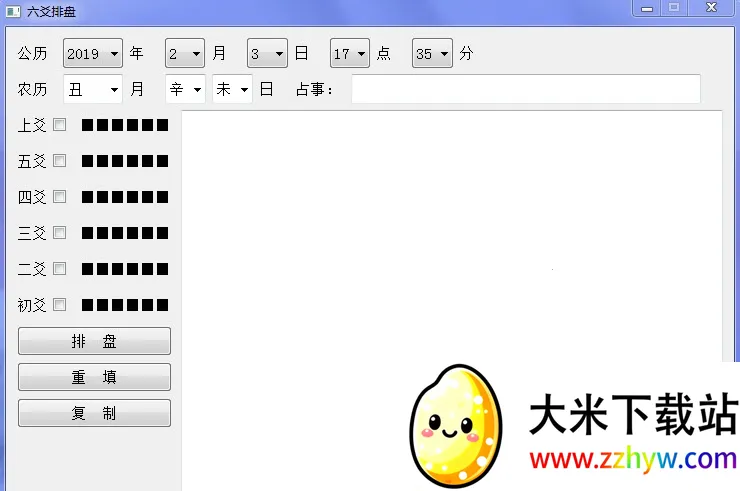Mark the 初爻 checkbox

[60, 305]
